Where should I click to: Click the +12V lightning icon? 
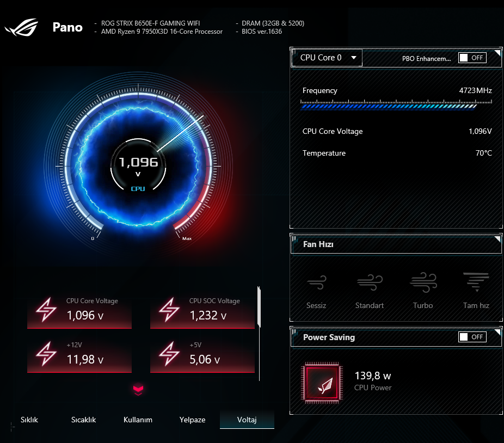(46, 354)
